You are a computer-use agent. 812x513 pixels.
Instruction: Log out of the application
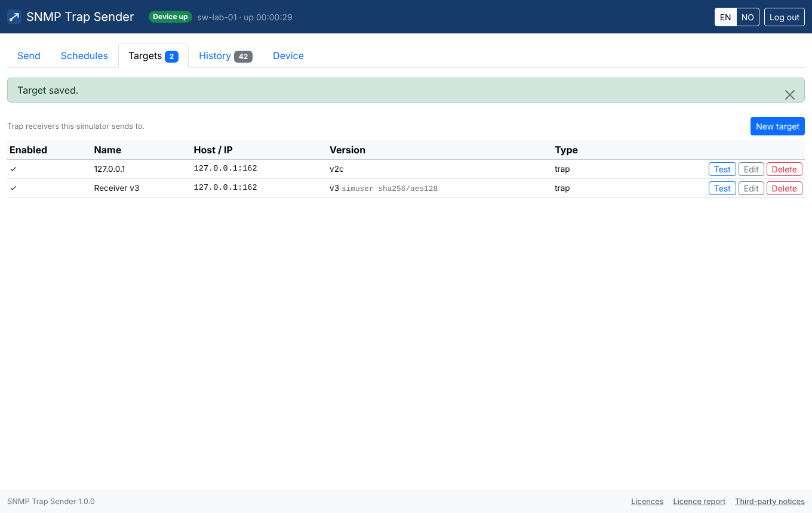784,17
